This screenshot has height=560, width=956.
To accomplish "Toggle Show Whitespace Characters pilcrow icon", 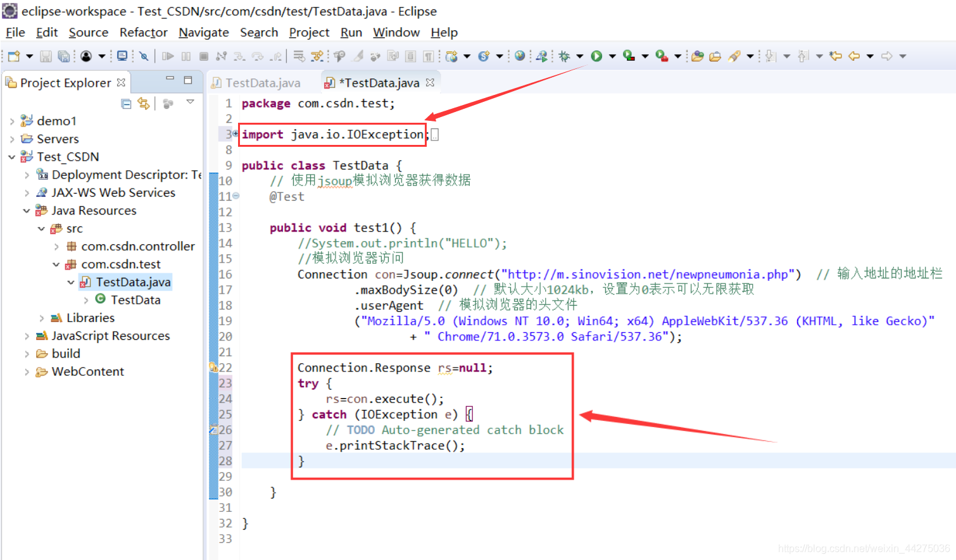I will (x=429, y=56).
